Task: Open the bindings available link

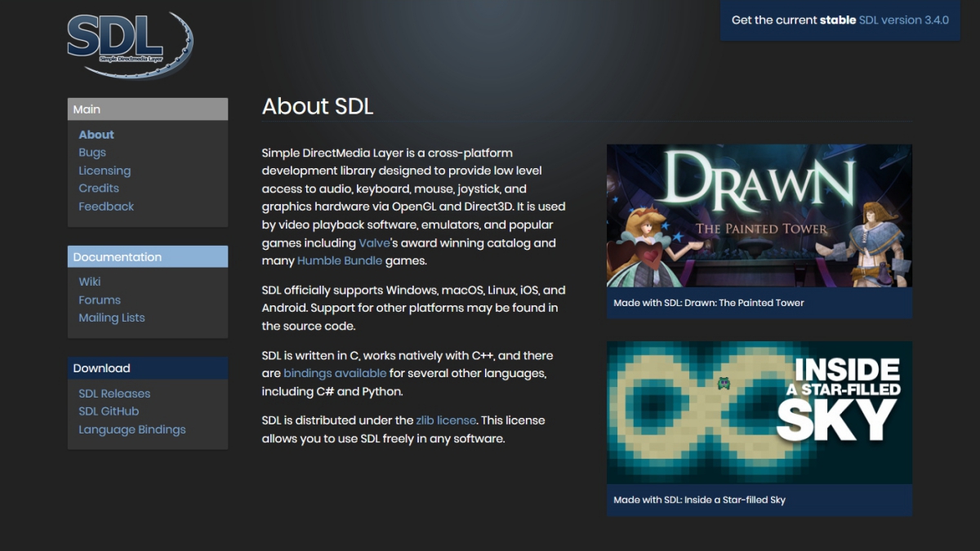Action: 335,374
